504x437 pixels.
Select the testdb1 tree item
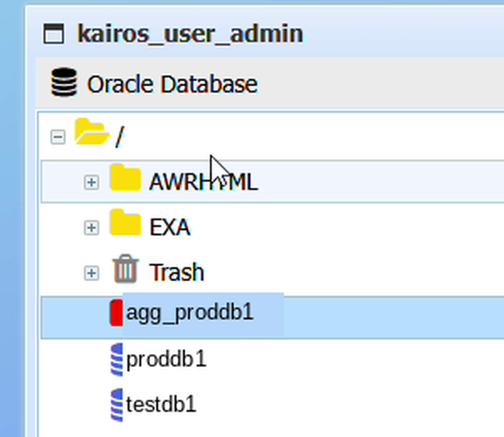161,404
